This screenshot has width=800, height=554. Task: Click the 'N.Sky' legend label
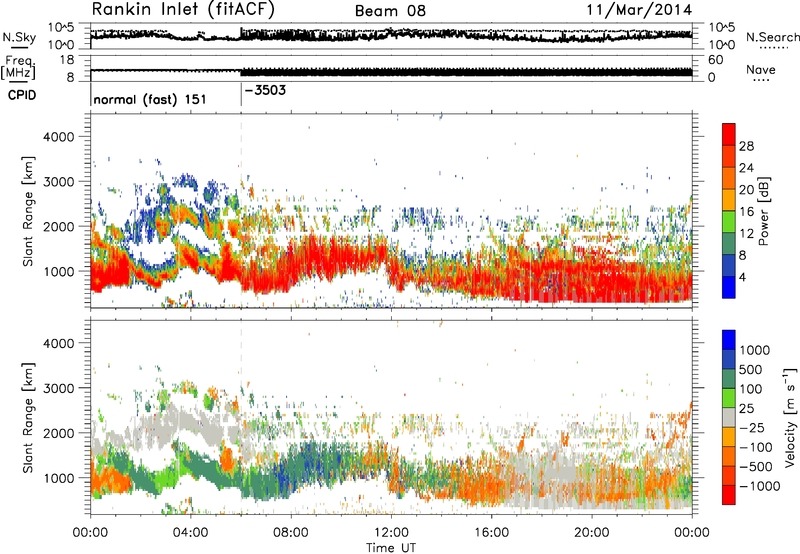click(19, 37)
